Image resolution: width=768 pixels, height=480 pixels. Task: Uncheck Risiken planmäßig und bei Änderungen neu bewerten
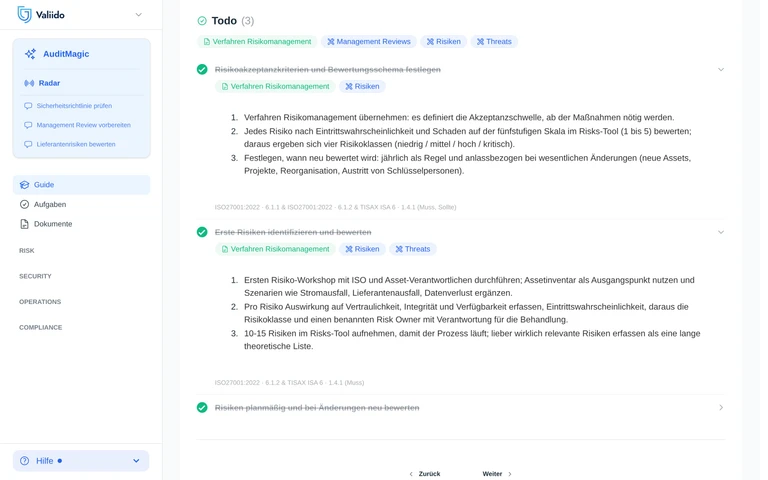click(x=202, y=408)
